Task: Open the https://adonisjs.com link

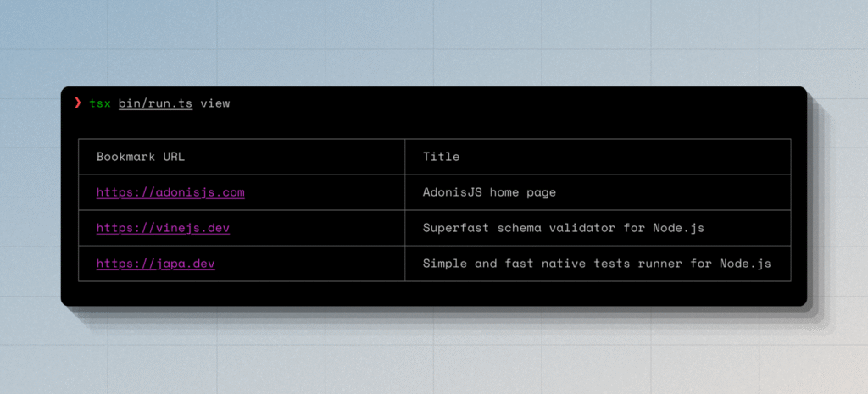Action: tap(170, 192)
